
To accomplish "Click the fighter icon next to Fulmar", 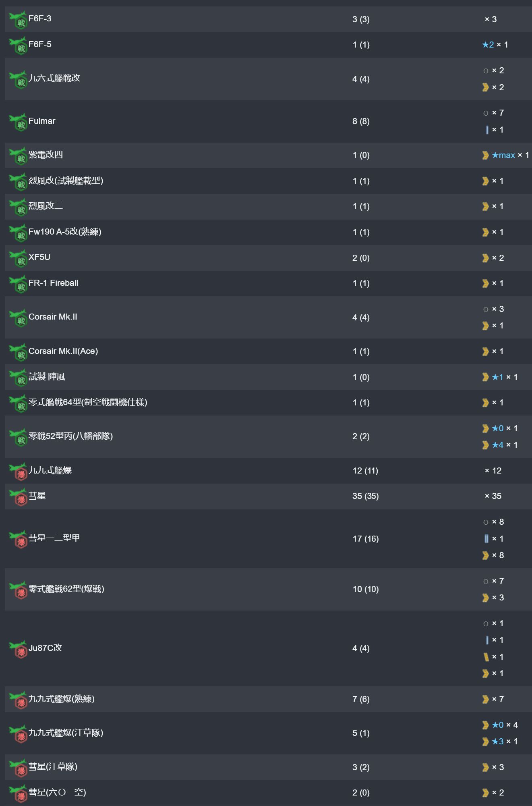I will pos(18,122).
